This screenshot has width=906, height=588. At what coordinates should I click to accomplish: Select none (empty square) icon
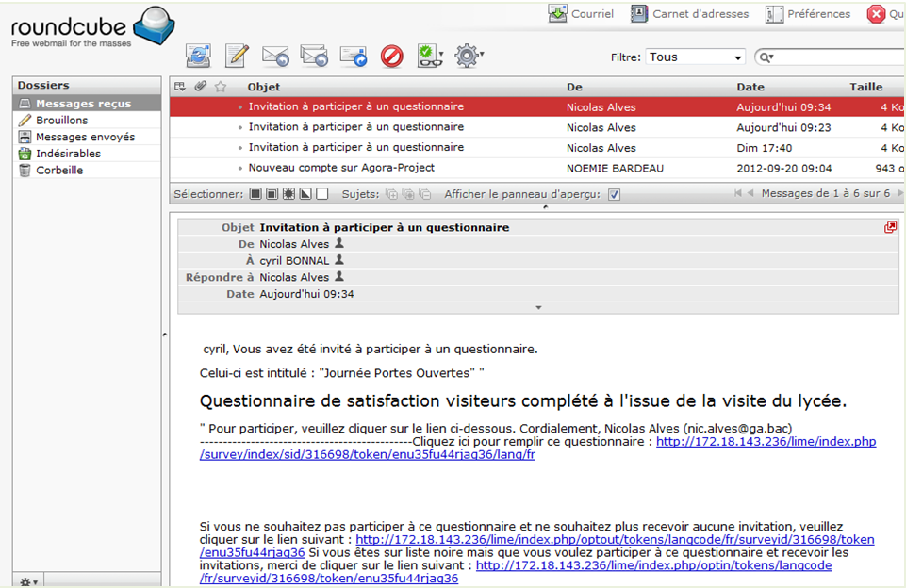point(322,194)
